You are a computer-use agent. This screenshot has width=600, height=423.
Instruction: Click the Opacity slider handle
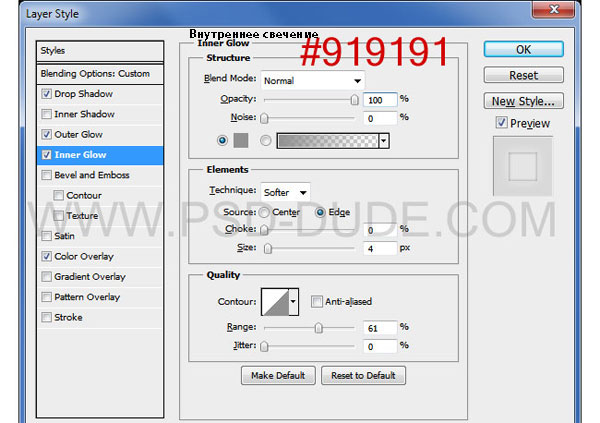tap(354, 100)
